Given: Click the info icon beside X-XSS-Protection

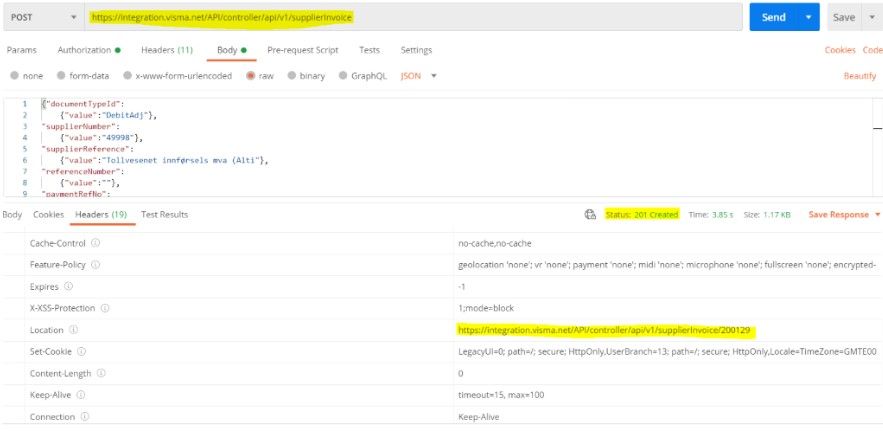Looking at the screenshot, I should pyautogui.click(x=105, y=308).
